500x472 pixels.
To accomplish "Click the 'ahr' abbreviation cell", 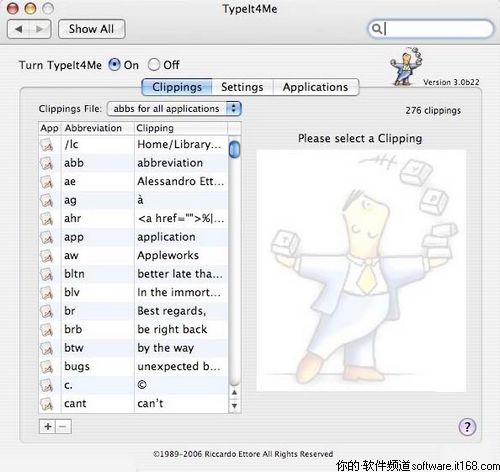I will coord(98,219).
